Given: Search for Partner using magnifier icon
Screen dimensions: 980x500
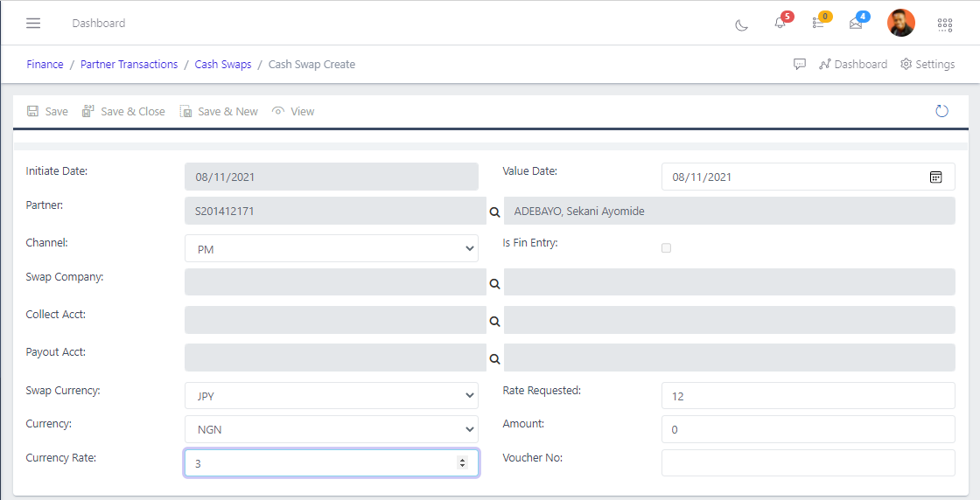Looking at the screenshot, I should [494, 212].
